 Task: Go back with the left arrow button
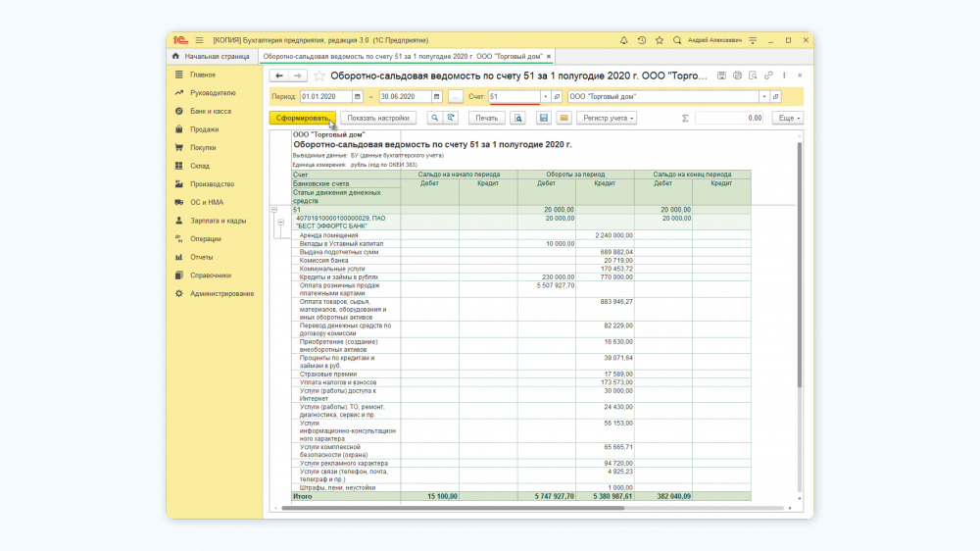click(x=279, y=75)
